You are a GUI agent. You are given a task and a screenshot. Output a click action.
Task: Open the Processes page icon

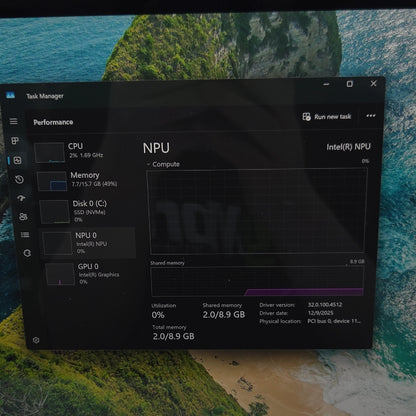pyautogui.click(x=15, y=141)
